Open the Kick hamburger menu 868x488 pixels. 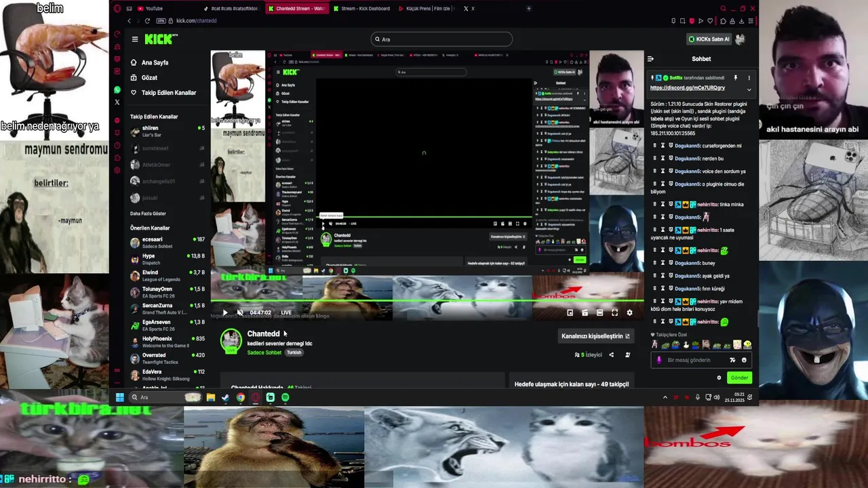pyautogui.click(x=135, y=39)
